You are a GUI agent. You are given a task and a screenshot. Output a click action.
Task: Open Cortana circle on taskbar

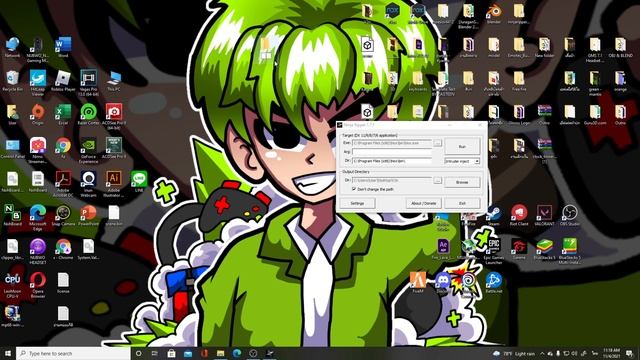tap(138, 353)
